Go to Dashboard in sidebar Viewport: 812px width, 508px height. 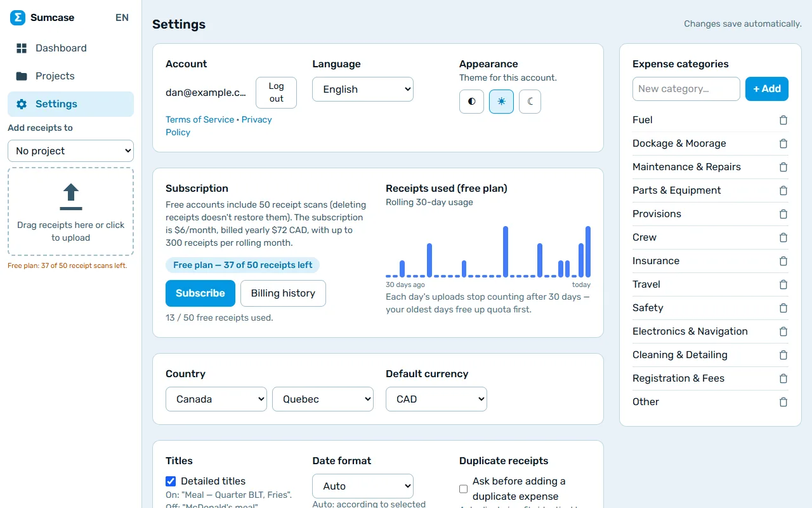pyautogui.click(x=71, y=48)
